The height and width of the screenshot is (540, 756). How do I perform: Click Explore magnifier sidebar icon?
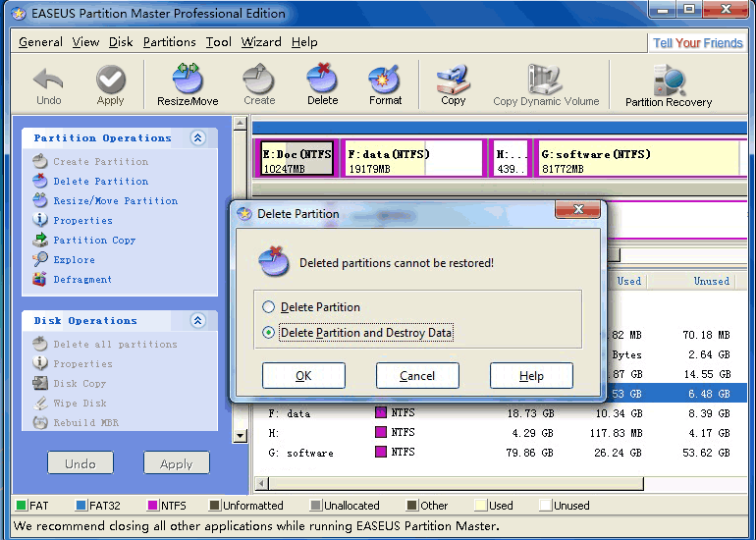(40, 259)
